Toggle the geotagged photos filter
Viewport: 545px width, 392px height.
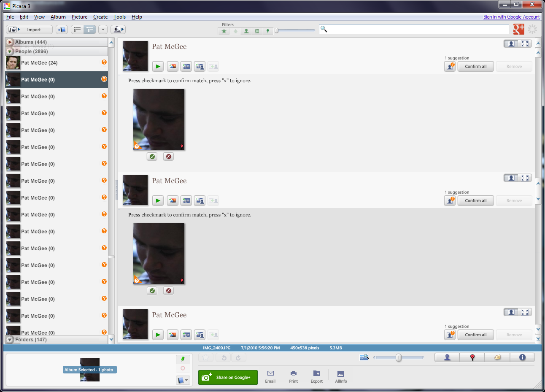(267, 31)
